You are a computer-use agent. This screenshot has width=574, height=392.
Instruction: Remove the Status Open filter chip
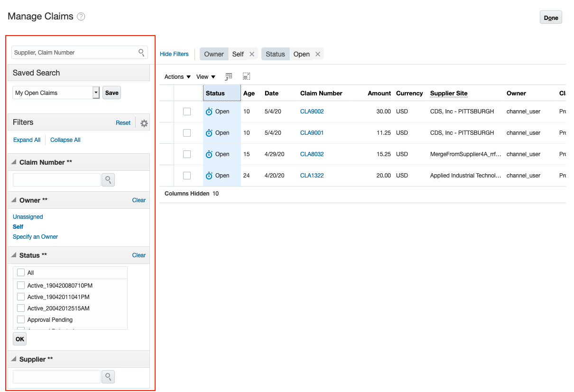(x=318, y=54)
